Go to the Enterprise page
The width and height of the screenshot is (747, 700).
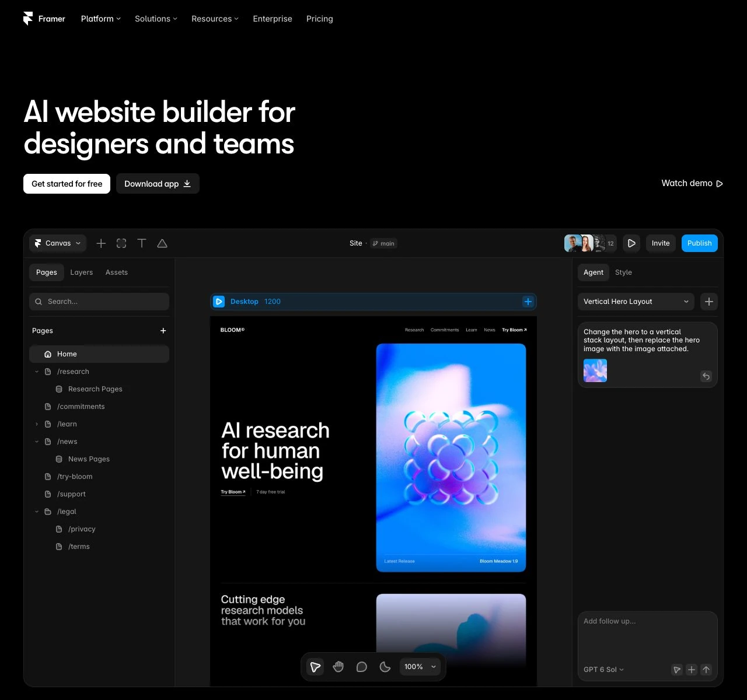273,19
